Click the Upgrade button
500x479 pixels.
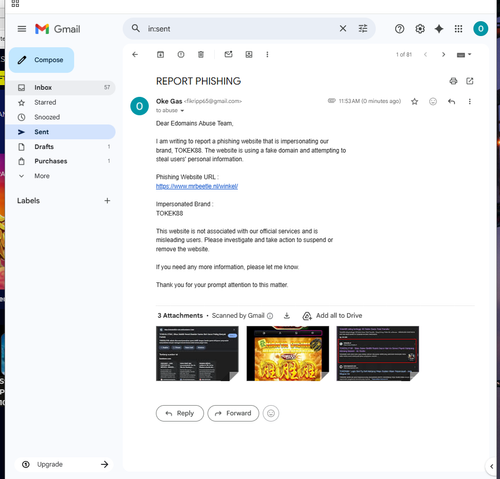click(x=64, y=464)
